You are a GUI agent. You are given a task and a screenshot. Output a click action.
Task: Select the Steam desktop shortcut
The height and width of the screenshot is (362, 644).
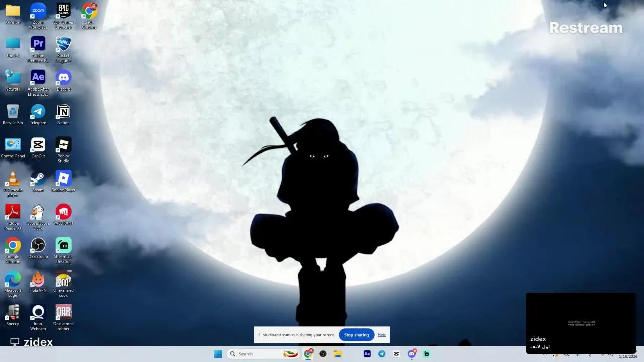click(38, 182)
